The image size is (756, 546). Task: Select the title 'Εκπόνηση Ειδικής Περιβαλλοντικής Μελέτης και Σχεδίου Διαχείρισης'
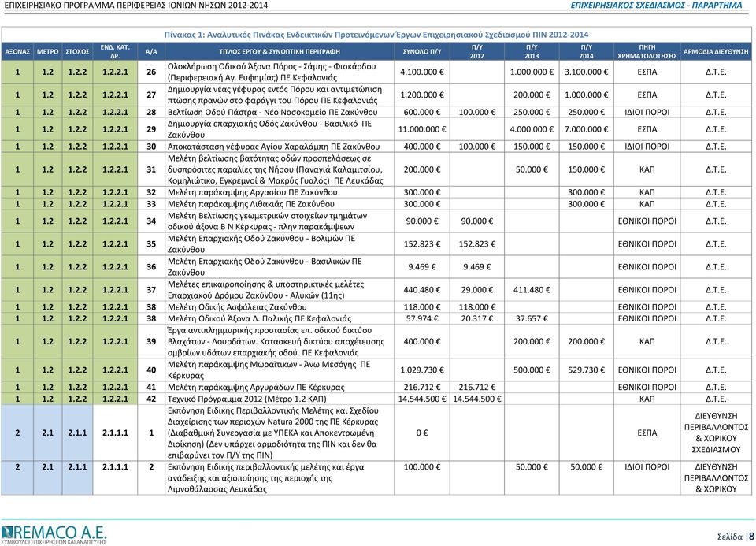click(x=273, y=433)
